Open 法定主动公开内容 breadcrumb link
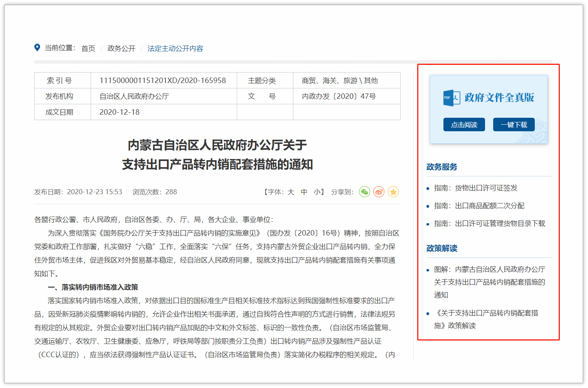 175,49
